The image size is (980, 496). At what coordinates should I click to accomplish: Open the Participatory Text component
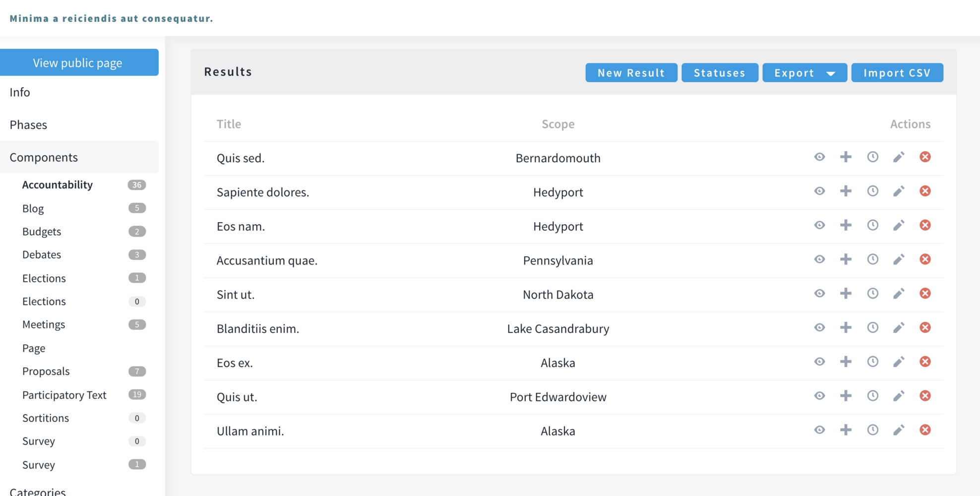point(64,395)
